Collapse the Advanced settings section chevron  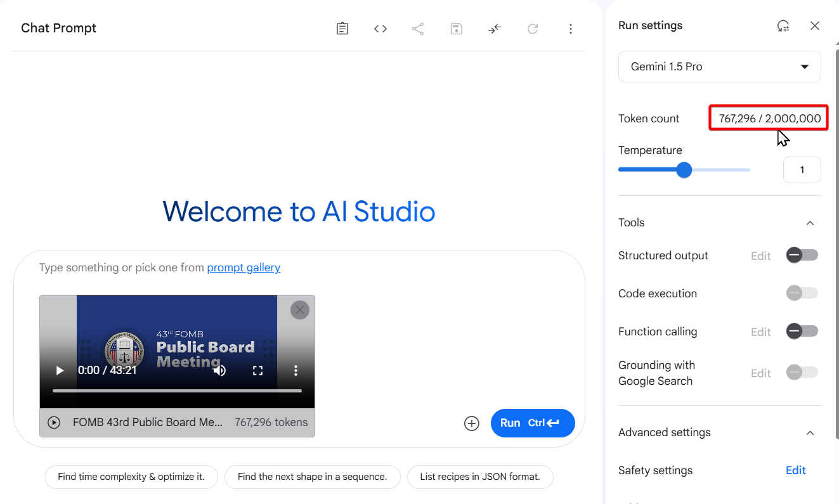click(x=810, y=433)
